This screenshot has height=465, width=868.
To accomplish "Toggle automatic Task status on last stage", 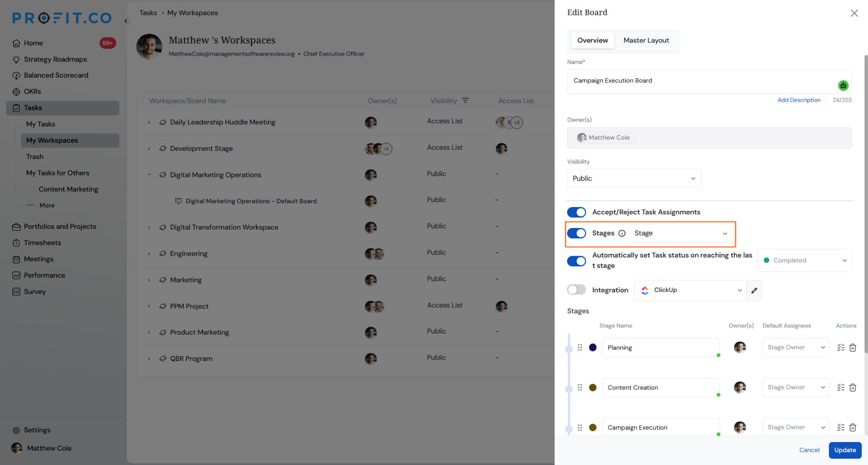I will (576, 261).
